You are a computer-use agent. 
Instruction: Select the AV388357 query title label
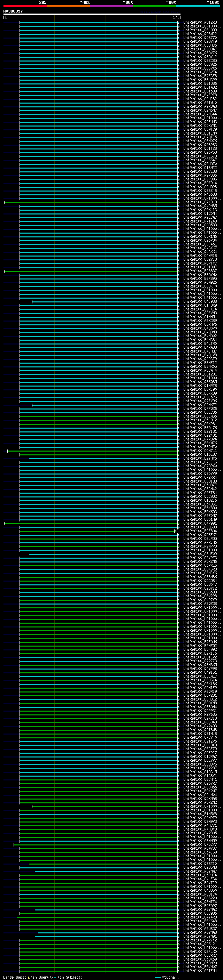click(13, 11)
